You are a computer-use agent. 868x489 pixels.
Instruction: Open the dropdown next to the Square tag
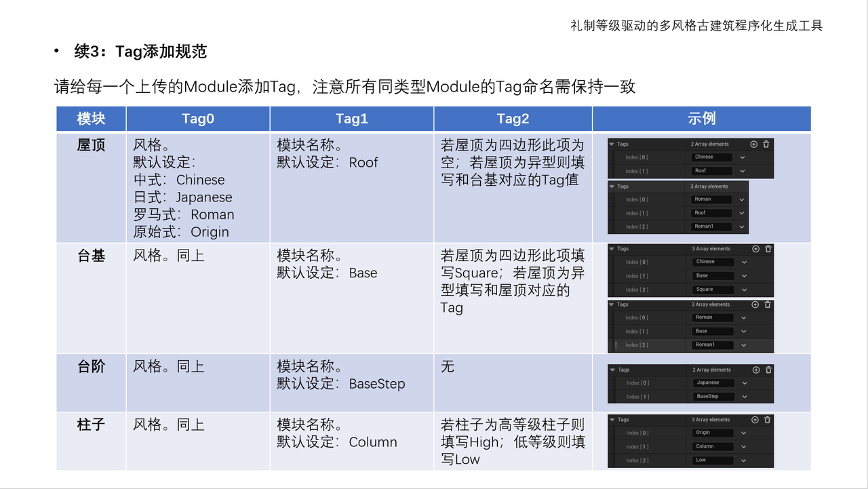[x=744, y=290]
